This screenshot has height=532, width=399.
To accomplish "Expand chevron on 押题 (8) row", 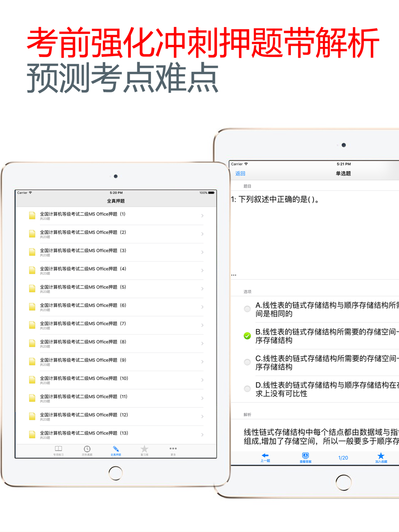I will pyautogui.click(x=202, y=343).
